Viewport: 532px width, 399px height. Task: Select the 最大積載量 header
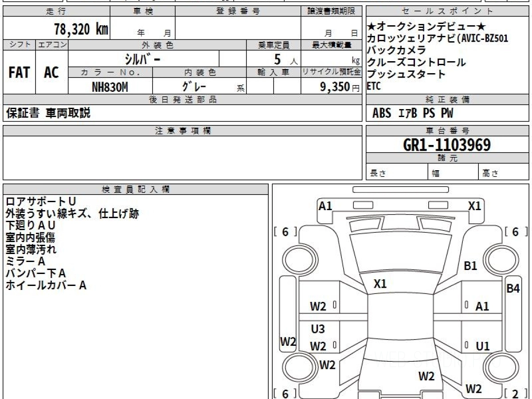click(331, 45)
